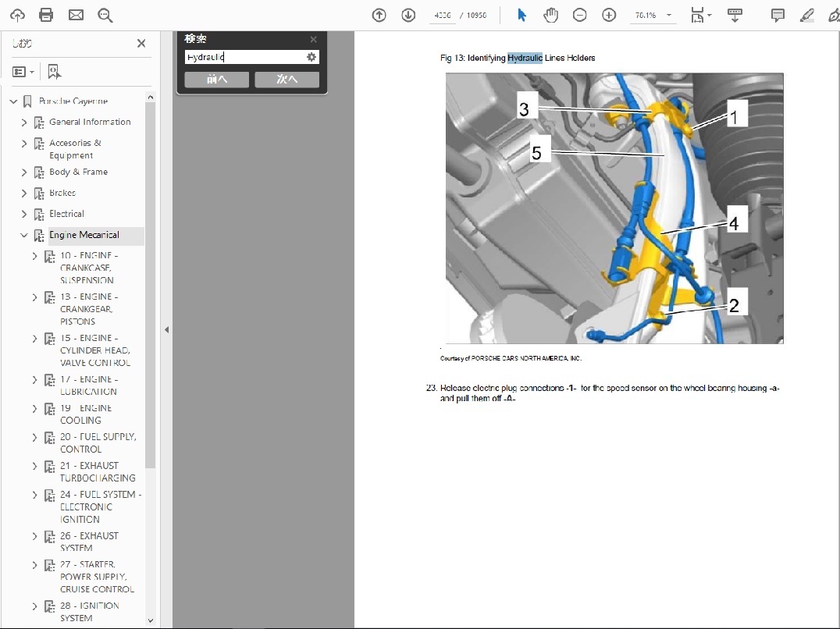
Task: Go to next page arrow
Action: point(408,15)
